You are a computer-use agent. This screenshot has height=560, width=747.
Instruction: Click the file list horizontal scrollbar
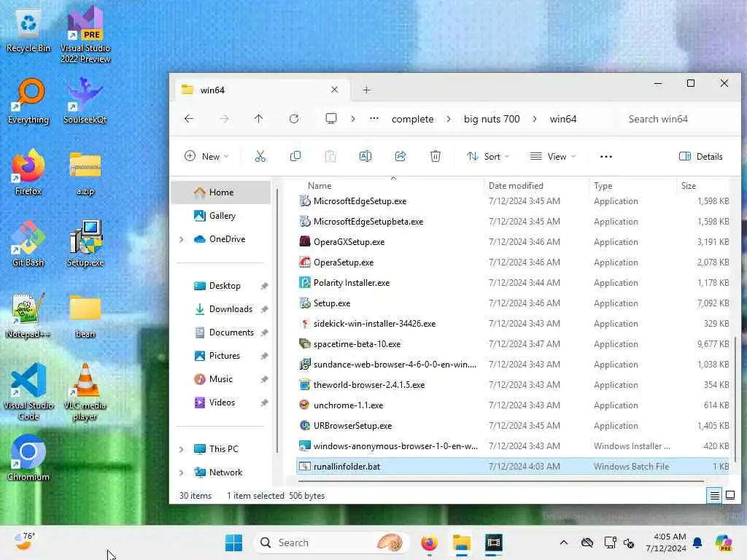(x=500, y=481)
